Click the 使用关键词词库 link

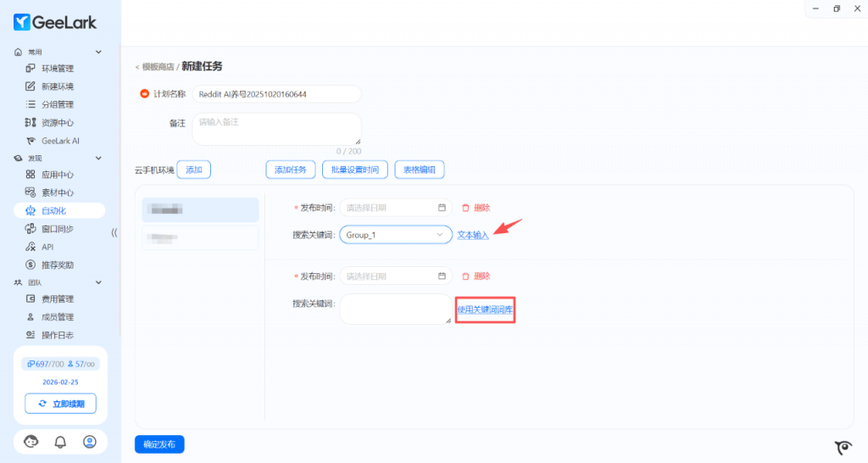[x=485, y=310]
